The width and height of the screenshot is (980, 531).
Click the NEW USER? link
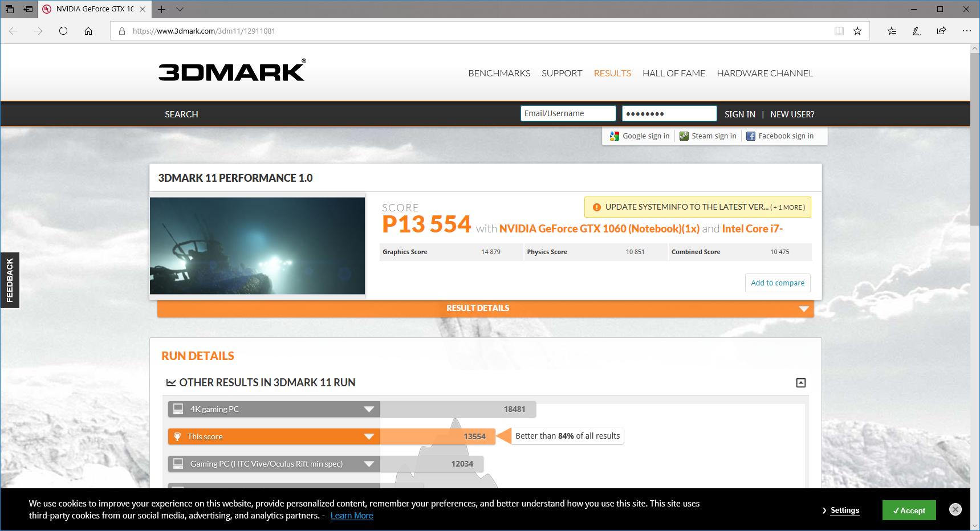[x=792, y=115]
